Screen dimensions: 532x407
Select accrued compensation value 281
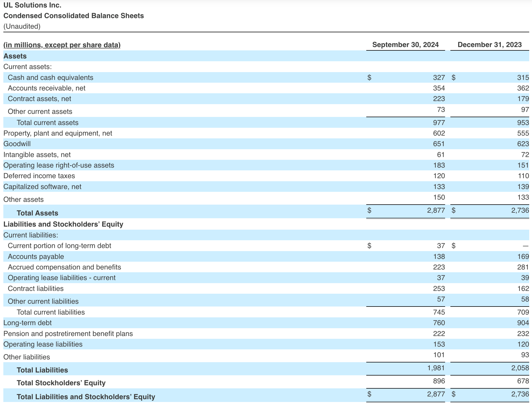(x=523, y=267)
